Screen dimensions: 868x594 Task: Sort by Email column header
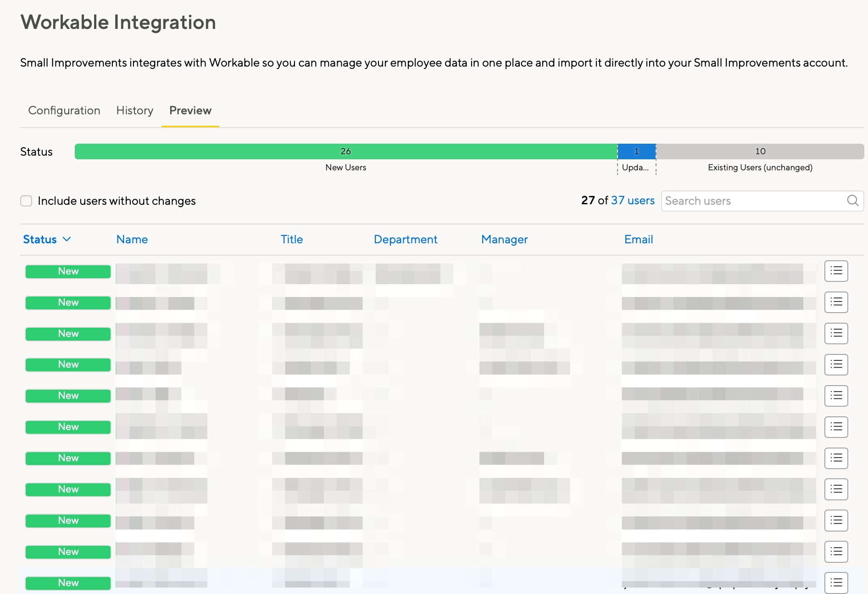click(639, 240)
